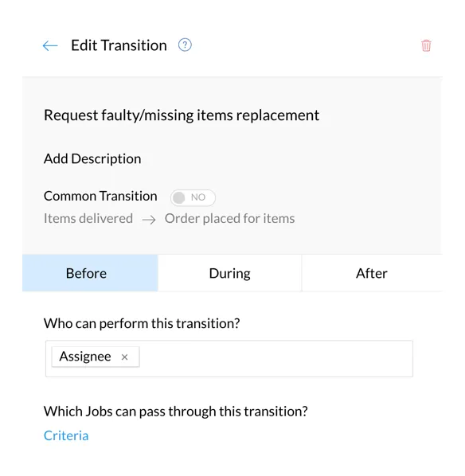This screenshot has height=476, width=465.
Task: Click Order placed for items label
Action: 229,218
